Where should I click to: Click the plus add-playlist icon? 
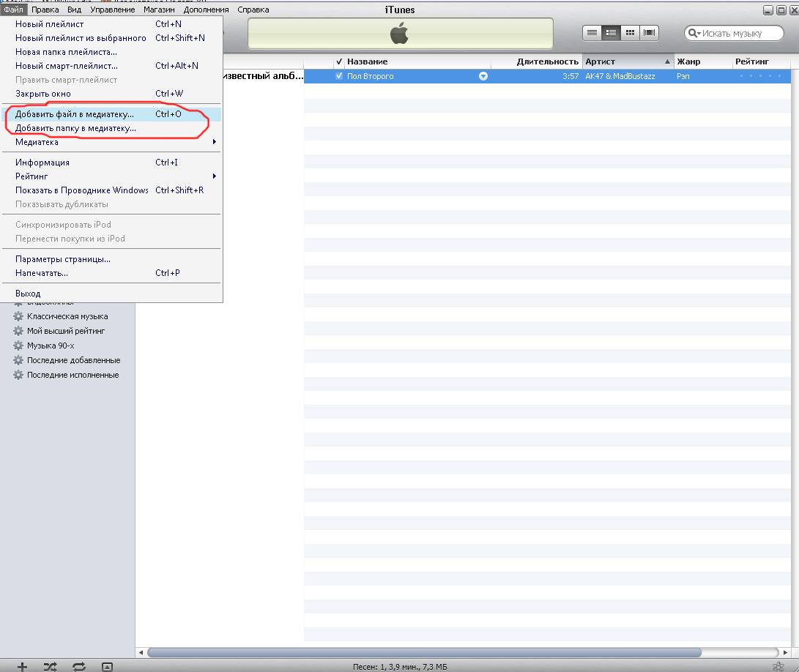[x=22, y=666]
